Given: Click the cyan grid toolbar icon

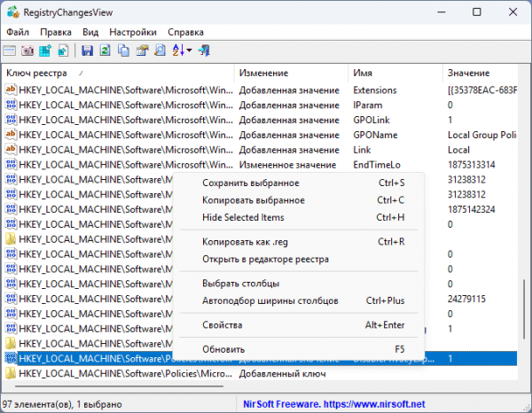Looking at the screenshot, I should (45, 51).
